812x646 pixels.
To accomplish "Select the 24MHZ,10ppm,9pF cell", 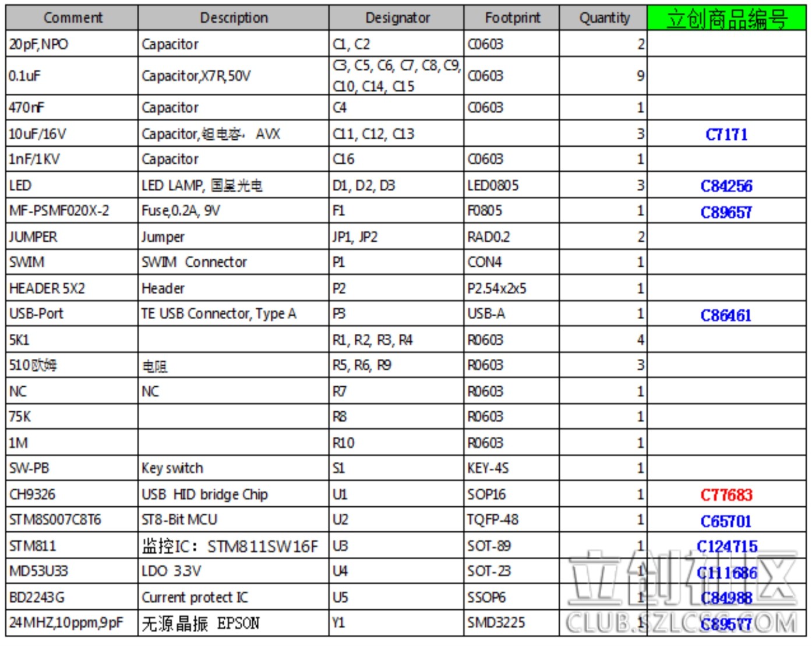I will (x=72, y=623).
